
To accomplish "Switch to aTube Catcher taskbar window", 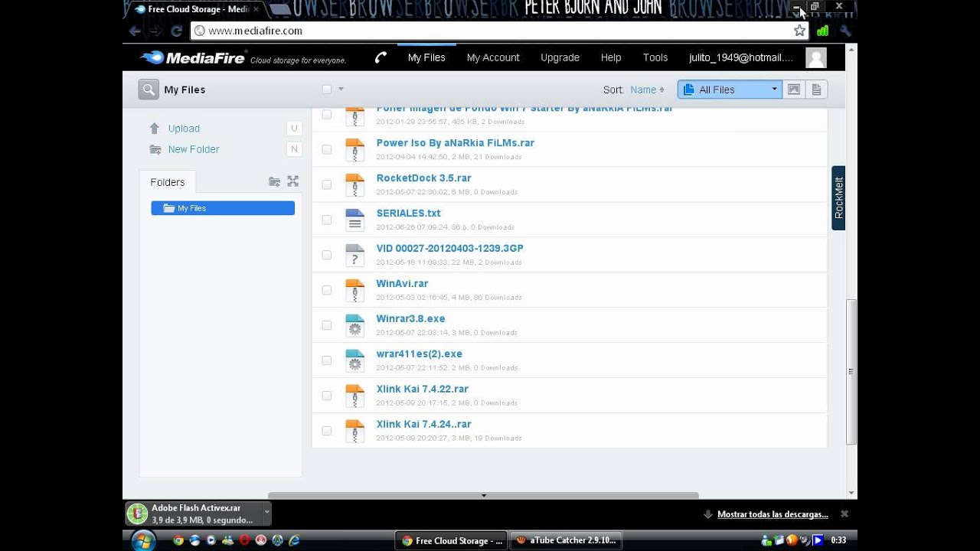I will 566,540.
